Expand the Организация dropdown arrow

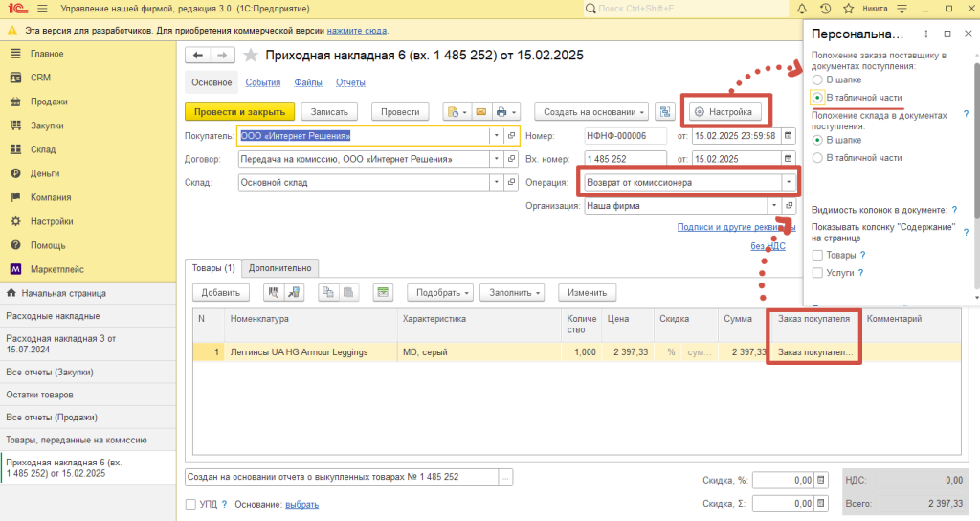point(773,205)
